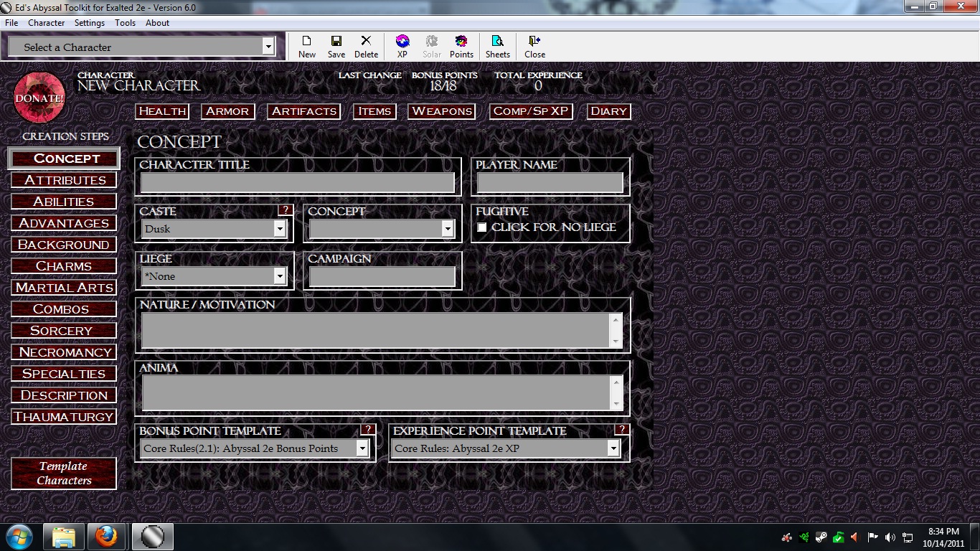Image resolution: width=980 pixels, height=551 pixels.
Task: Open the File menu
Action: [x=11, y=22]
